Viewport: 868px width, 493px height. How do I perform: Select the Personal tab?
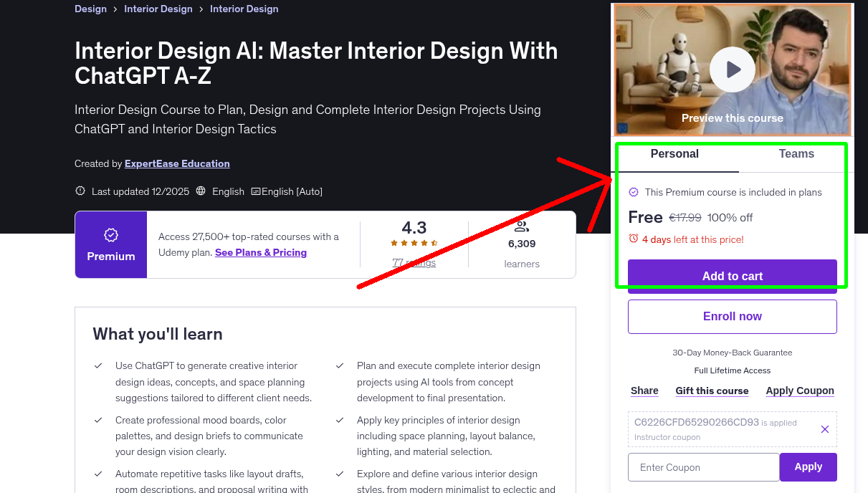[x=674, y=153]
